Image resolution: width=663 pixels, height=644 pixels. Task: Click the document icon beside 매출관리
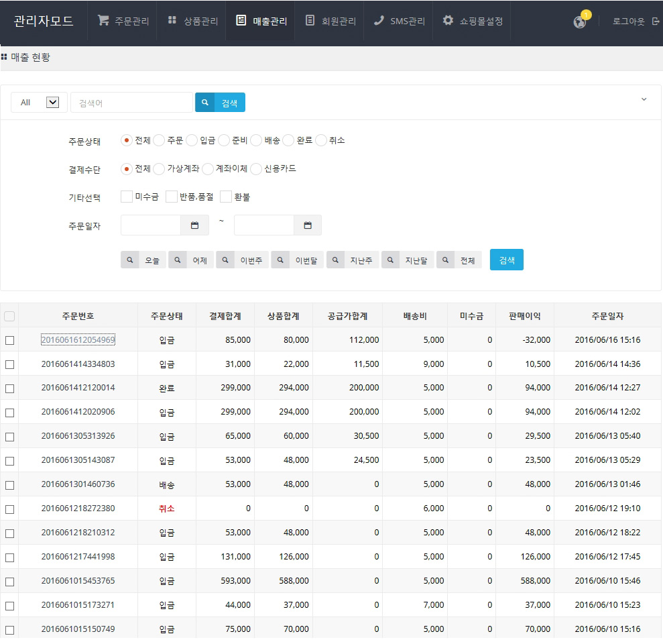tap(241, 20)
